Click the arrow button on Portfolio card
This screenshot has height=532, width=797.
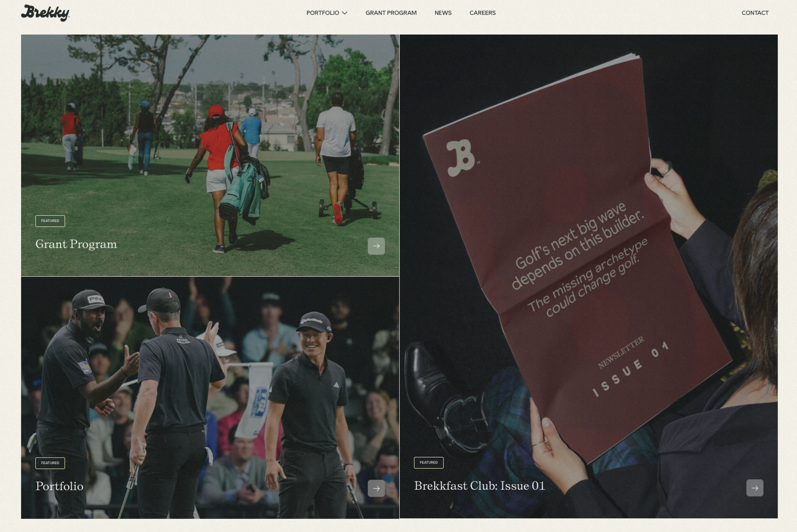[x=376, y=488]
